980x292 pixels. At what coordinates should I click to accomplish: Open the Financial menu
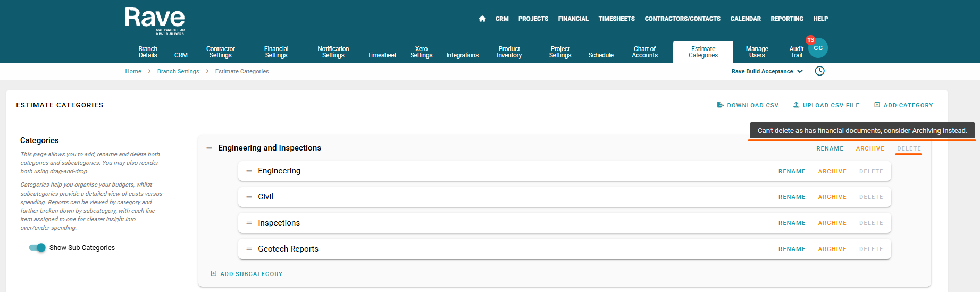pos(573,19)
